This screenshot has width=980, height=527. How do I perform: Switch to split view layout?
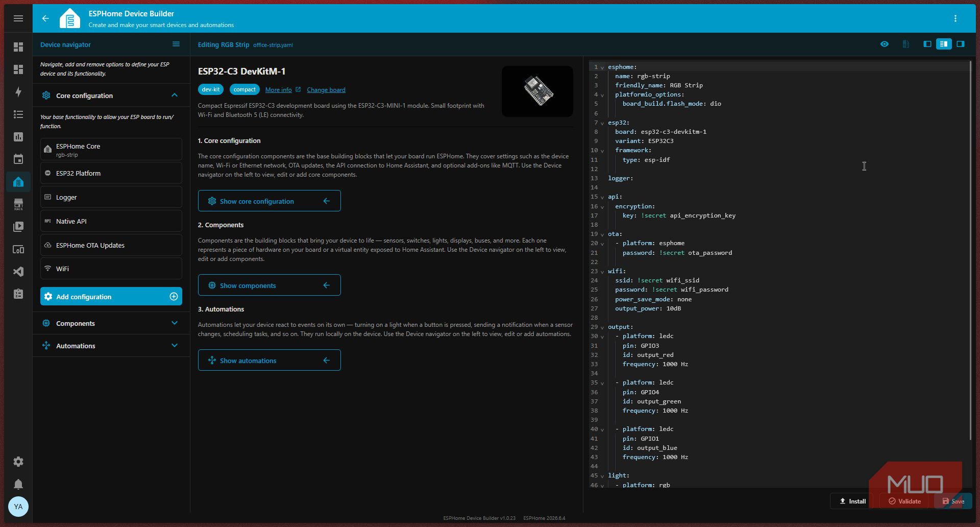[944, 44]
